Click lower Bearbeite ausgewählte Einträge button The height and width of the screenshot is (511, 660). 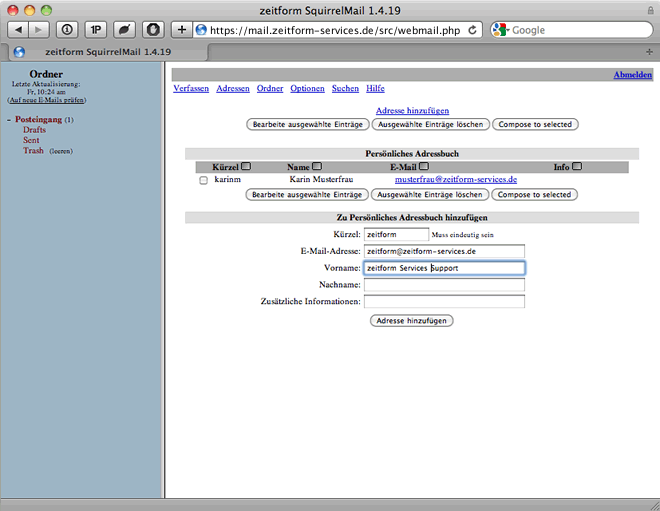tap(307, 195)
